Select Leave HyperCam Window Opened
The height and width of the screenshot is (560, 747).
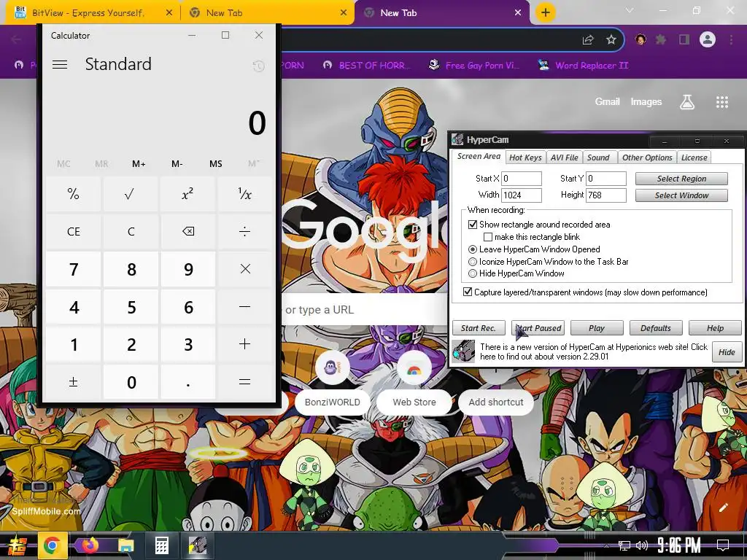(473, 249)
